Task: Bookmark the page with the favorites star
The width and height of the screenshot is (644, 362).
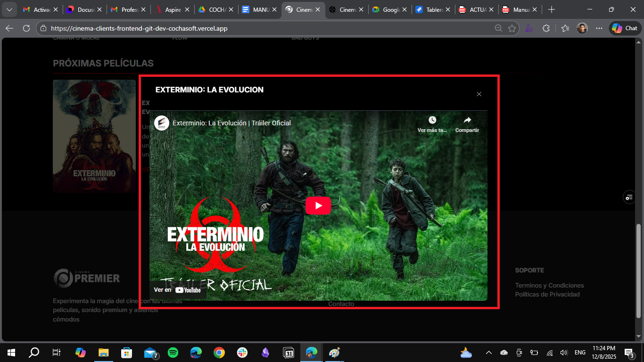Action: (x=512, y=28)
